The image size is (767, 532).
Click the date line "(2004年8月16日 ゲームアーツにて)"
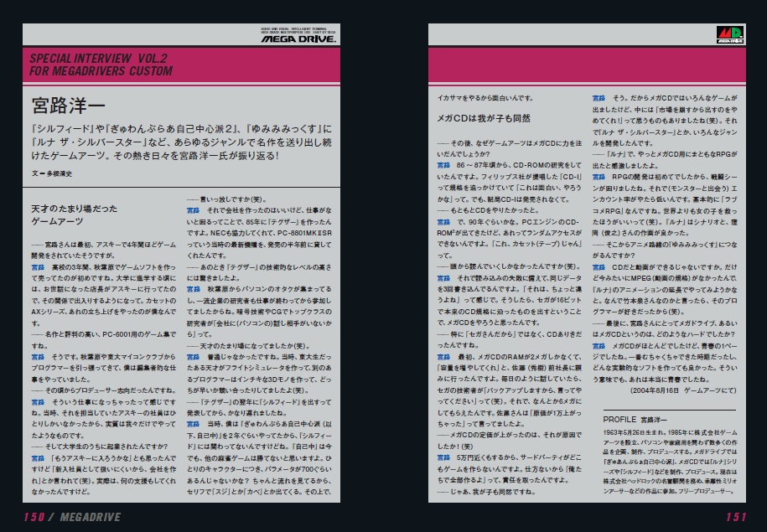click(x=682, y=390)
